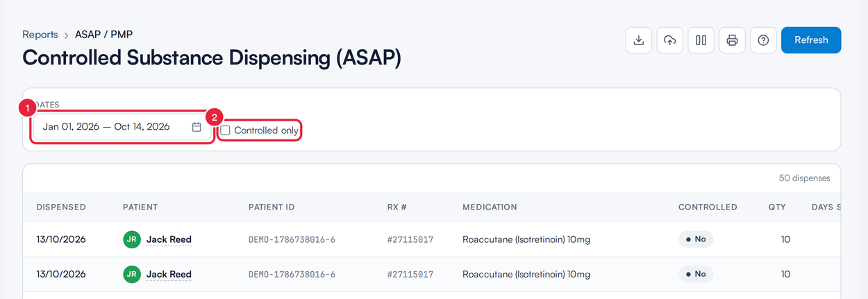Click the download icon button
The height and width of the screenshot is (299, 868).
pyautogui.click(x=639, y=40)
